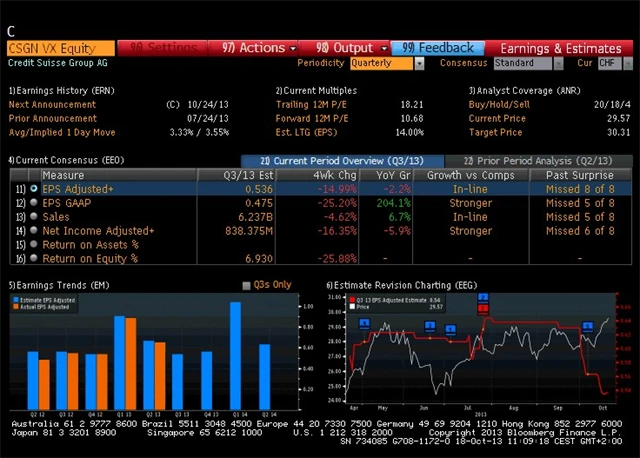640x458 pixels.
Task: Click the CSGN VX Equity ticker field
Action: coord(60,47)
